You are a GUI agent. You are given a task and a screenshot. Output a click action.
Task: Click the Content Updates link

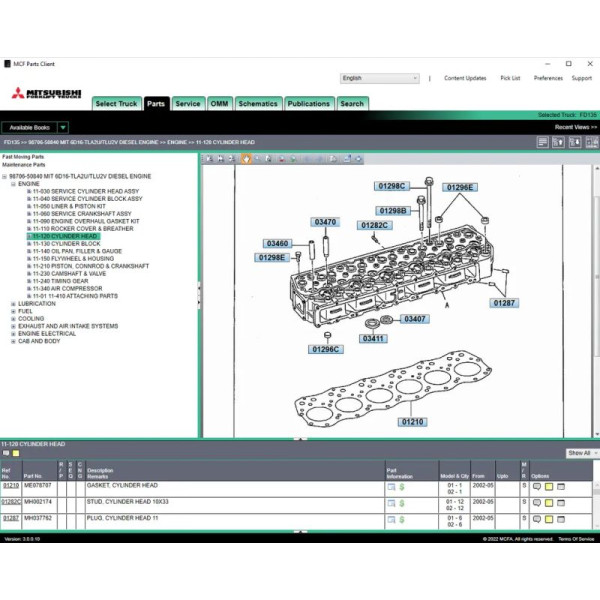[465, 78]
